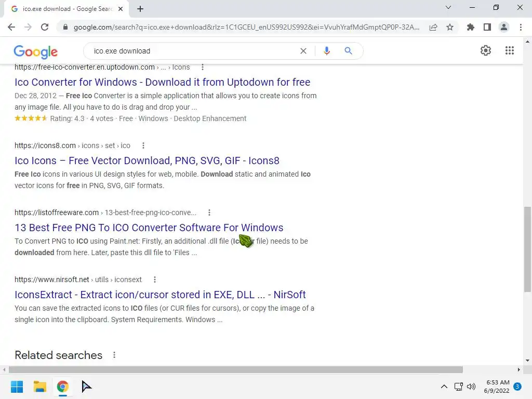
Task: Open the Chrome profile avatar
Action: (504, 27)
